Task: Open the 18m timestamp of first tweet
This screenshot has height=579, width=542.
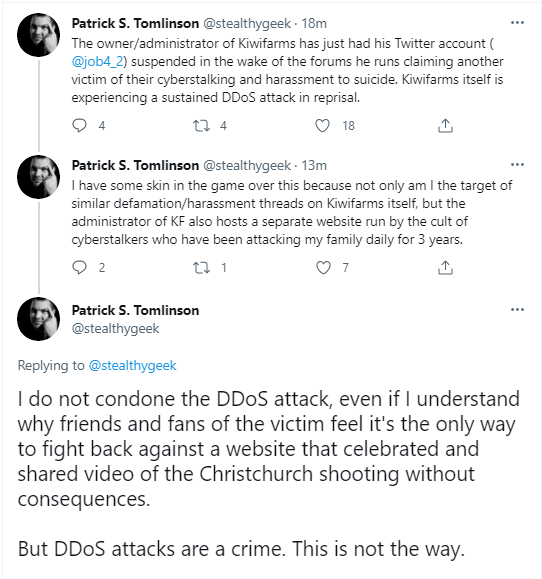Action: 314,24
